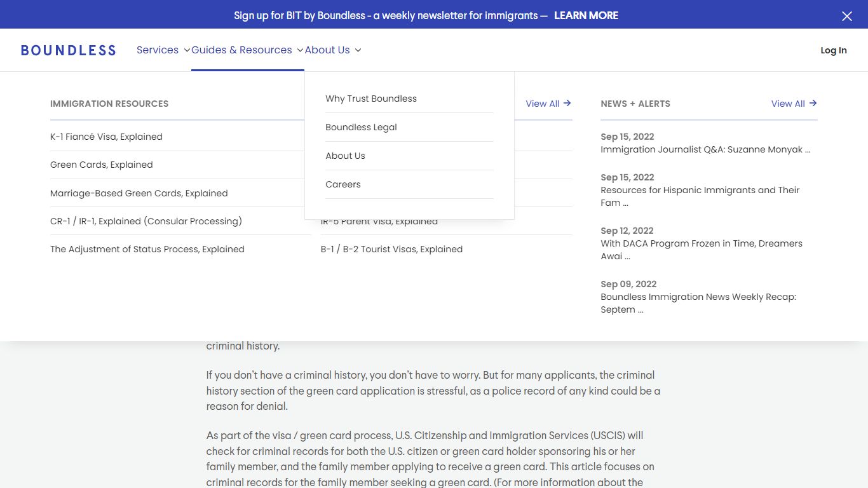Image resolution: width=868 pixels, height=488 pixels.
Task: Open the Services menu
Action: [x=158, y=50]
